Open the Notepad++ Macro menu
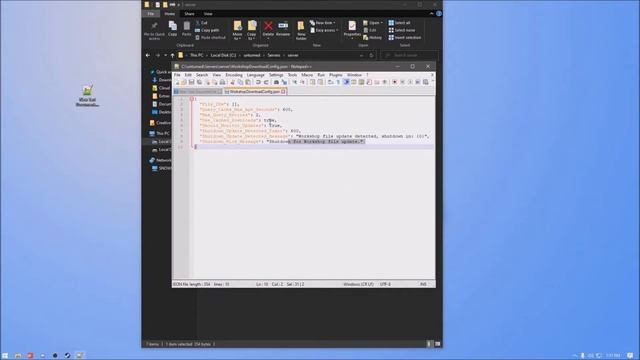This screenshot has width=640, height=360. [307, 75]
